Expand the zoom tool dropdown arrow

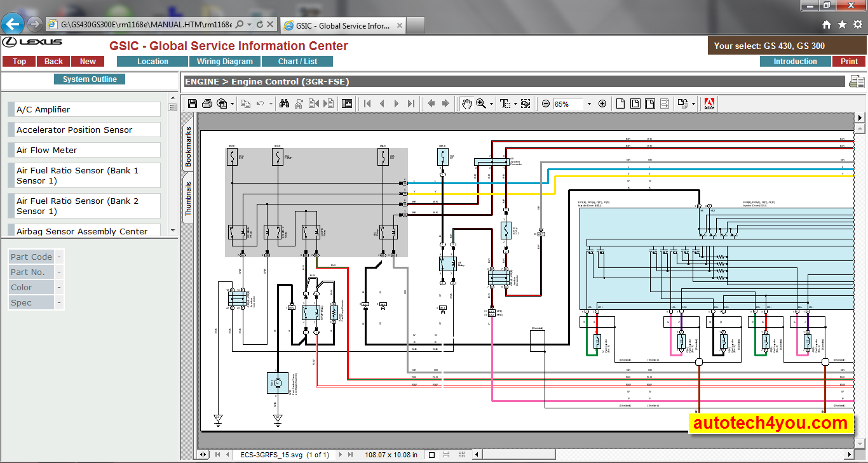[491, 104]
